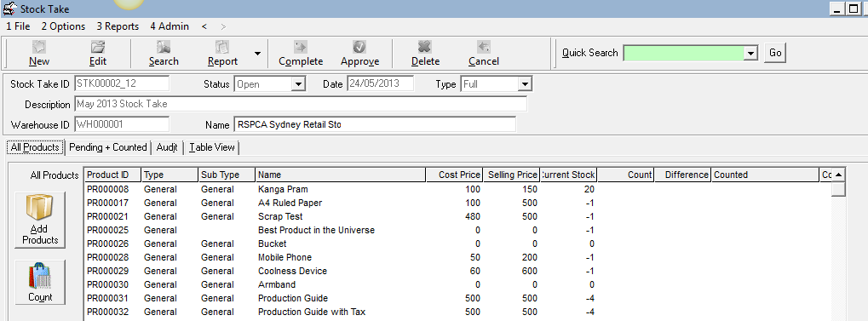Expand the Report dropdown arrow

257,54
